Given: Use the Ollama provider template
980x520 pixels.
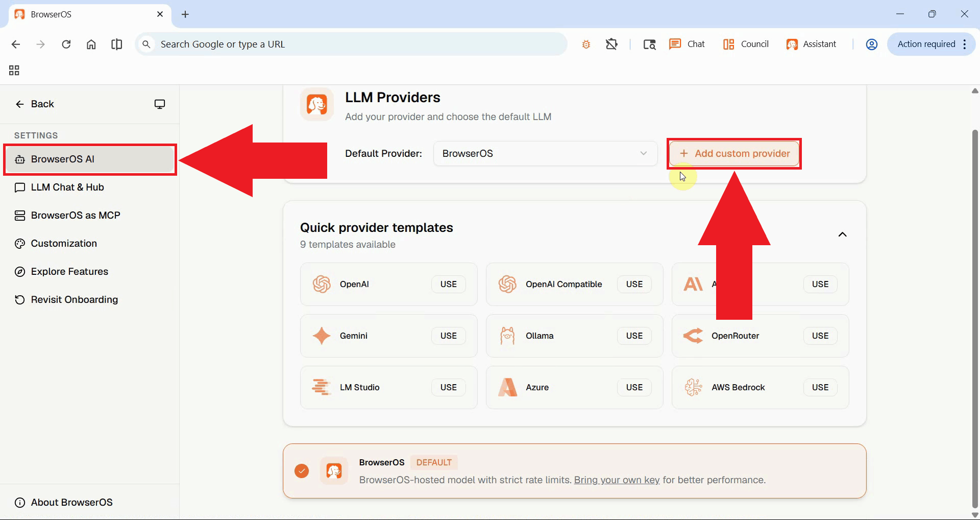Looking at the screenshot, I should pos(633,336).
